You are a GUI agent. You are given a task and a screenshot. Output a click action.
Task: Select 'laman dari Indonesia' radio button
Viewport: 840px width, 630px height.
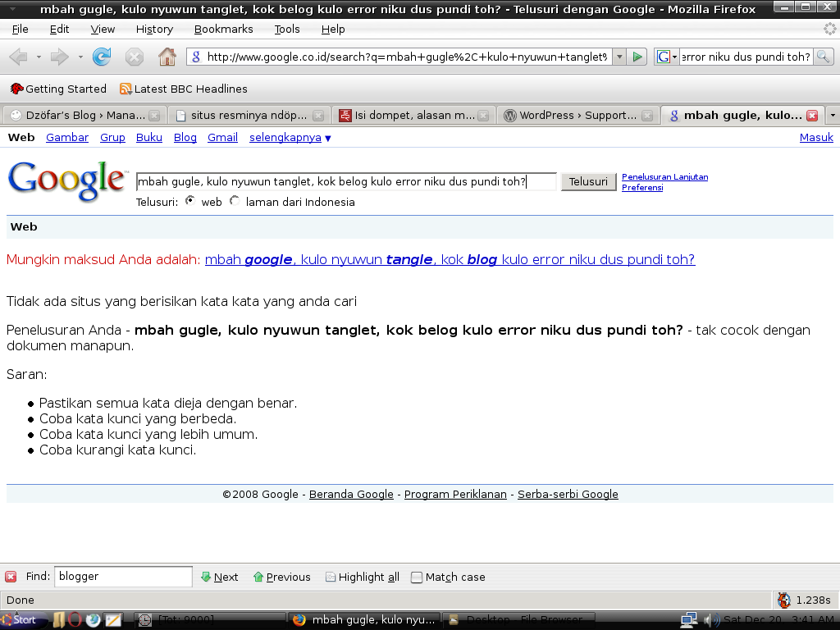coord(235,201)
